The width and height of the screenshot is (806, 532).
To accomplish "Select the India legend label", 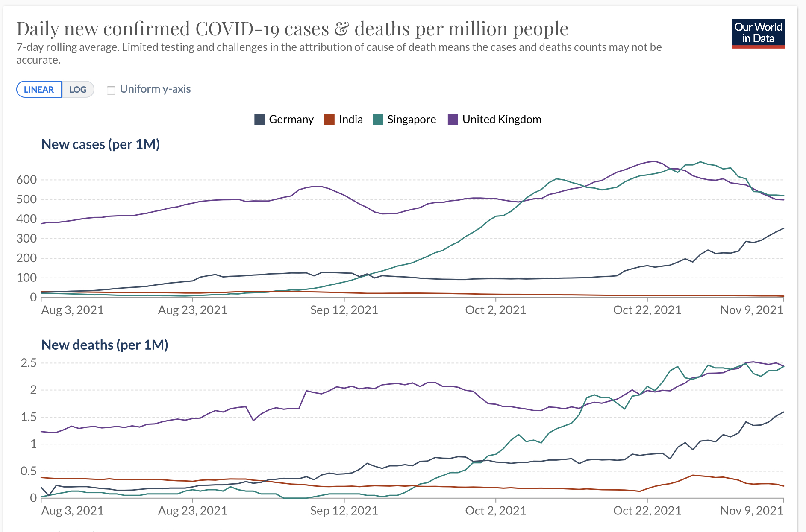I will pyautogui.click(x=350, y=120).
